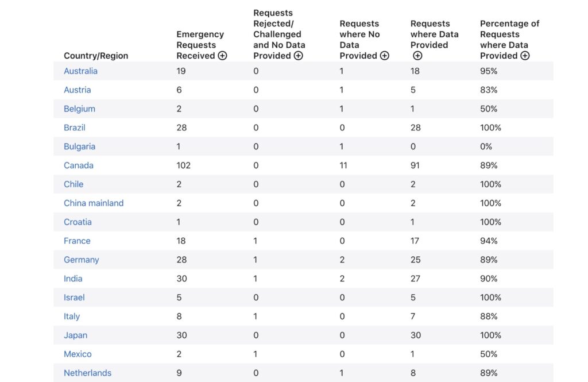
Task: Expand plus icon beside Percentage of Requests header
Action: coord(525,56)
